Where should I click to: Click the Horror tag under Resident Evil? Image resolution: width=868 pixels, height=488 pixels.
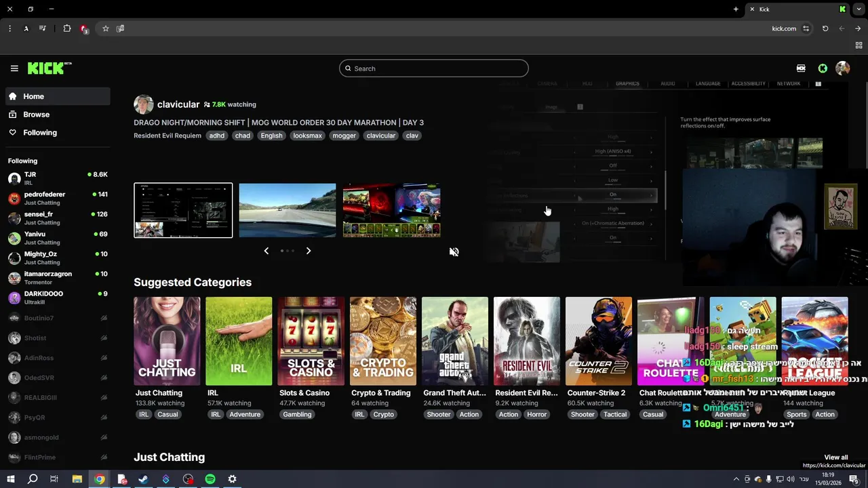(537, 414)
